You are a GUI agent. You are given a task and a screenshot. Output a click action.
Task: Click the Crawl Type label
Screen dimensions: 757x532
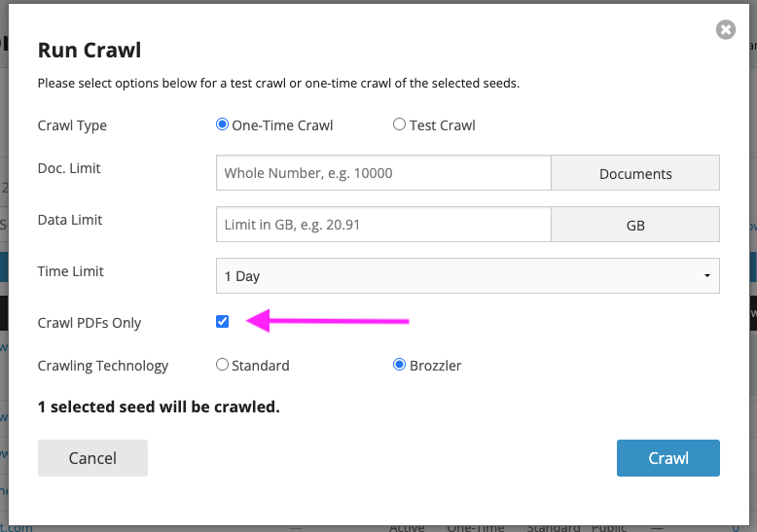tap(72, 125)
